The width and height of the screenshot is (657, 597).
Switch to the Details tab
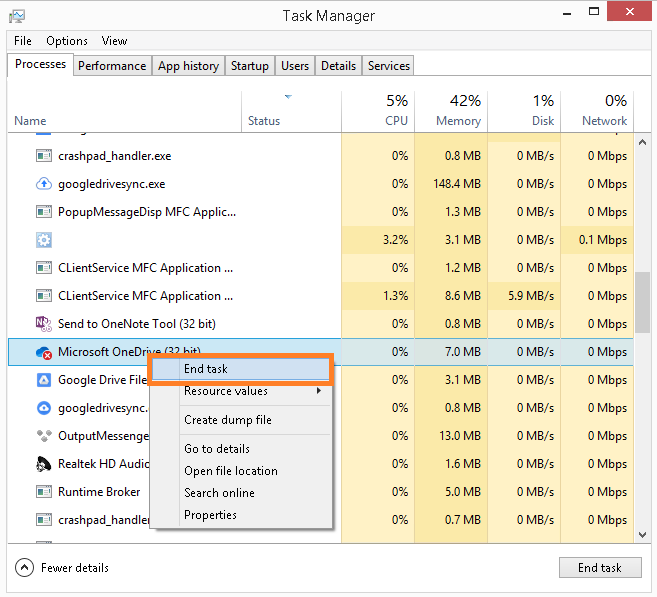tap(339, 66)
